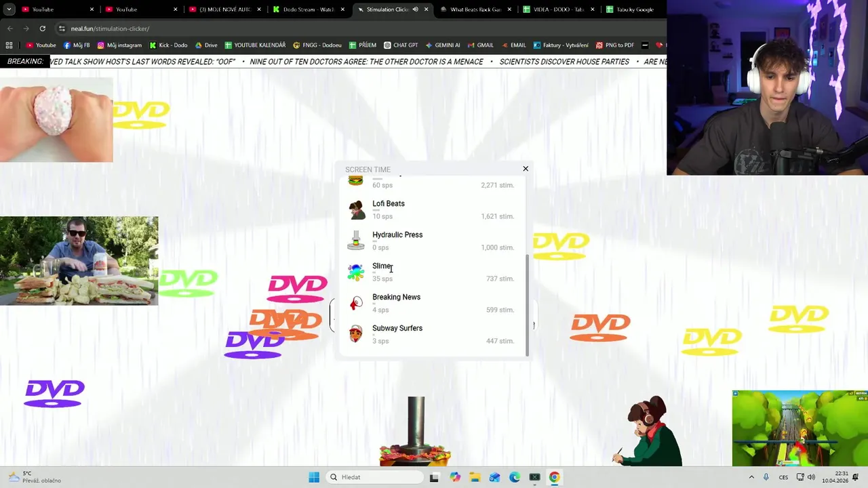The height and width of the screenshot is (488, 868).
Task: Open the GMAIL bookmark
Action: coord(480,45)
